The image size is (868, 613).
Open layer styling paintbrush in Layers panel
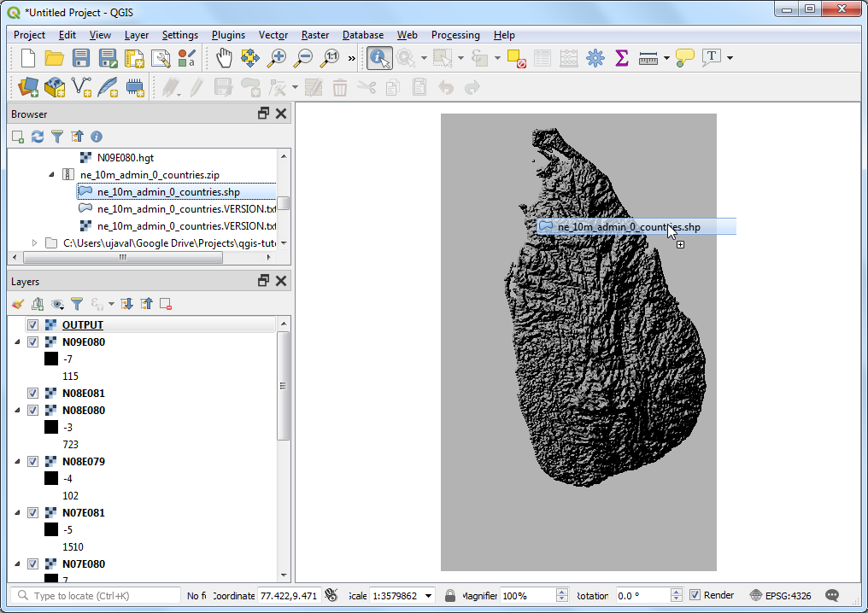[18, 304]
